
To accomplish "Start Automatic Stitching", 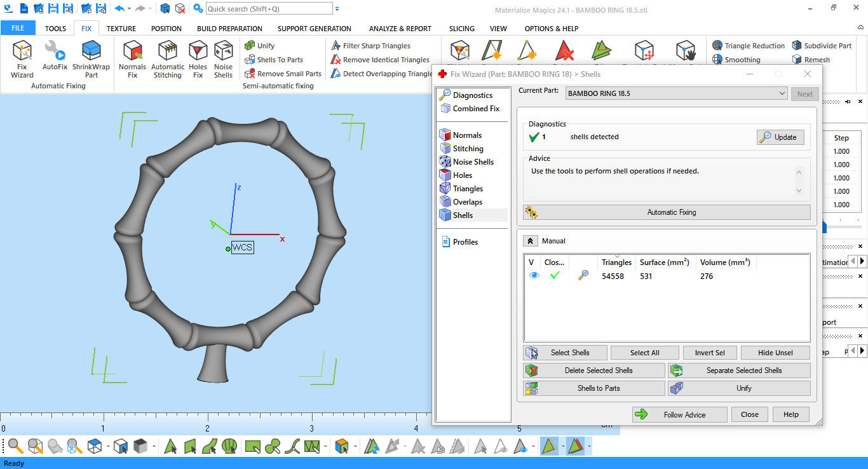I will click(x=168, y=59).
